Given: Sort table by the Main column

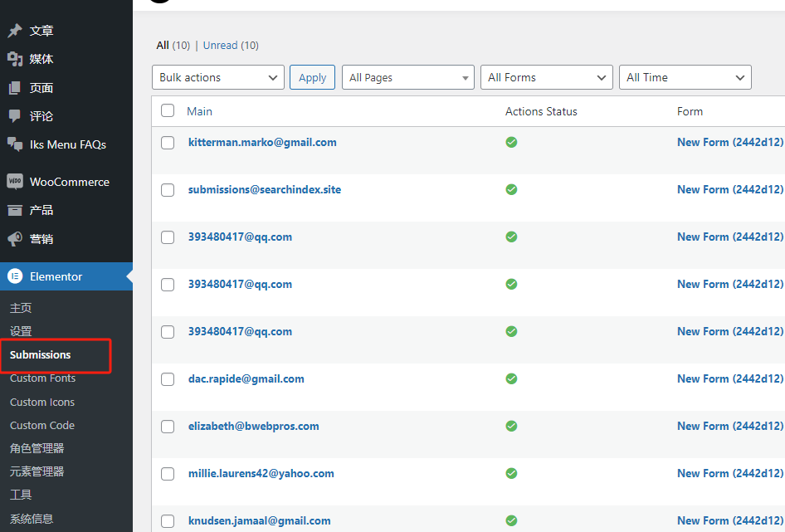Looking at the screenshot, I should [199, 111].
